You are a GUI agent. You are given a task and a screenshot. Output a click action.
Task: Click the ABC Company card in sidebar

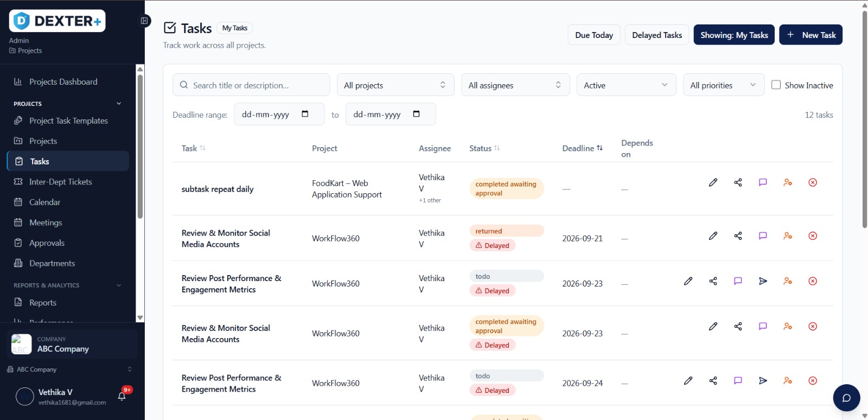tap(72, 344)
